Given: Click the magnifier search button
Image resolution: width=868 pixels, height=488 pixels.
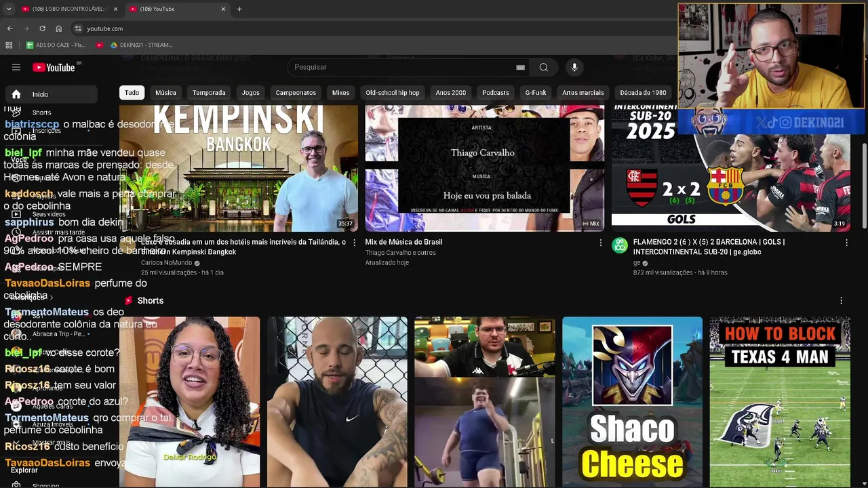Looking at the screenshot, I should [543, 67].
